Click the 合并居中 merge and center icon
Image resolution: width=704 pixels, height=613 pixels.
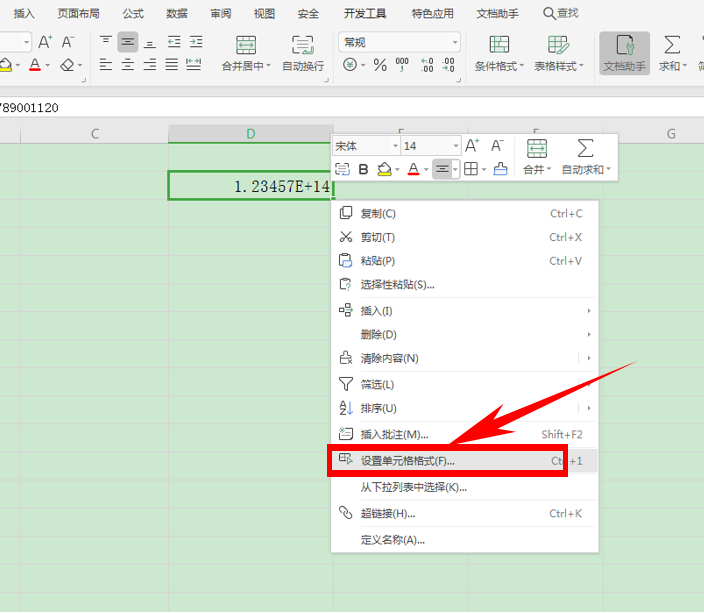246,45
